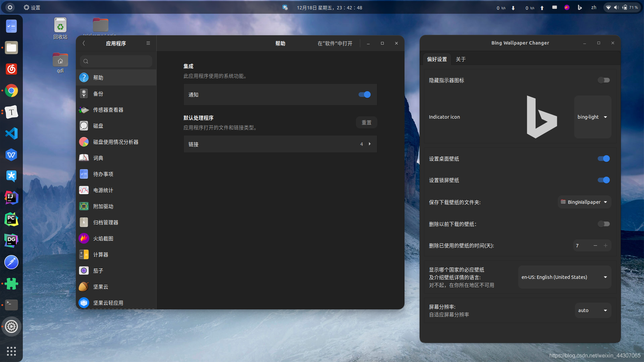The height and width of the screenshot is (362, 644).
Task: Select Calculator (计算器) in app list
Action: 116,254
